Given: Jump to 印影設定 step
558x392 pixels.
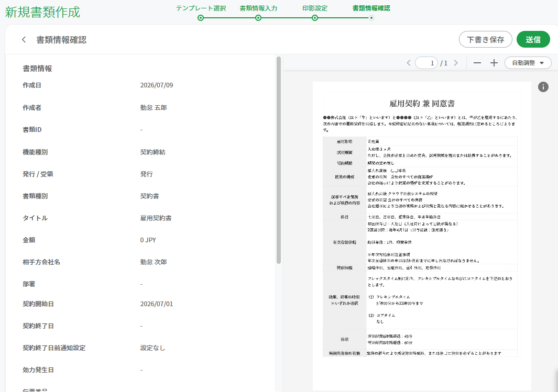Looking at the screenshot, I should click(315, 8).
